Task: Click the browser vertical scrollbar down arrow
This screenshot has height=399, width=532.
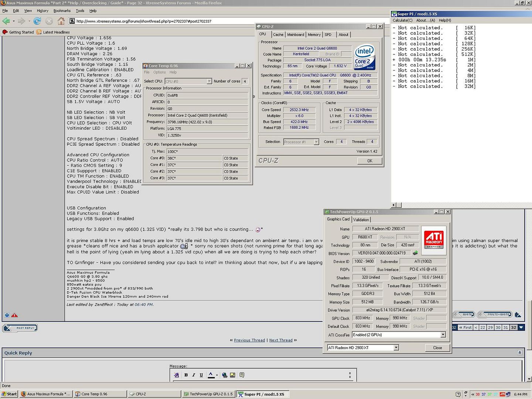Action: (529, 379)
